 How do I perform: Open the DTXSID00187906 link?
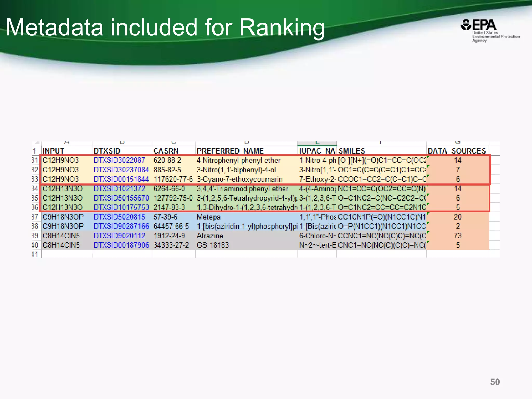[121, 245]
